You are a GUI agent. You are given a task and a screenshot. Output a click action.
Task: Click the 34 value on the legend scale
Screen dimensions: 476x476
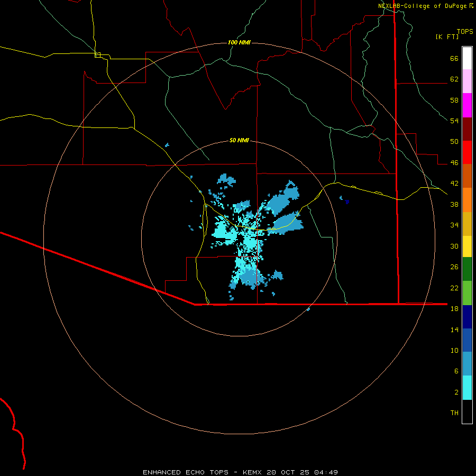pyautogui.click(x=454, y=225)
